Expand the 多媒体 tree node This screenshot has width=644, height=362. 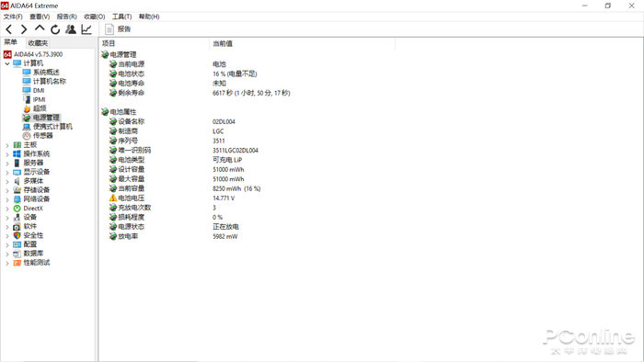tap(7, 181)
